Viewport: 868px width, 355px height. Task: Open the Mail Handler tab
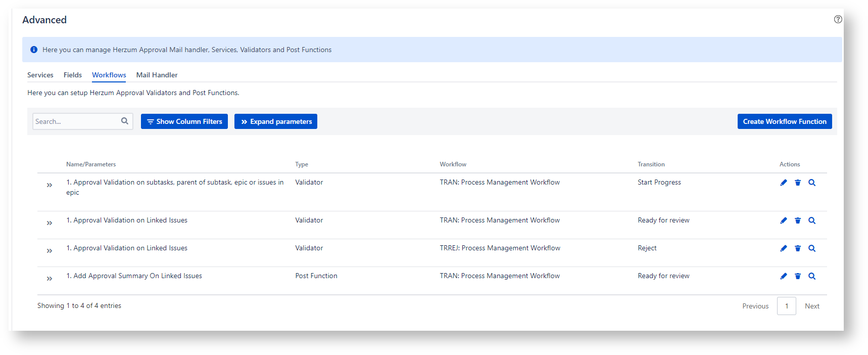(x=157, y=75)
